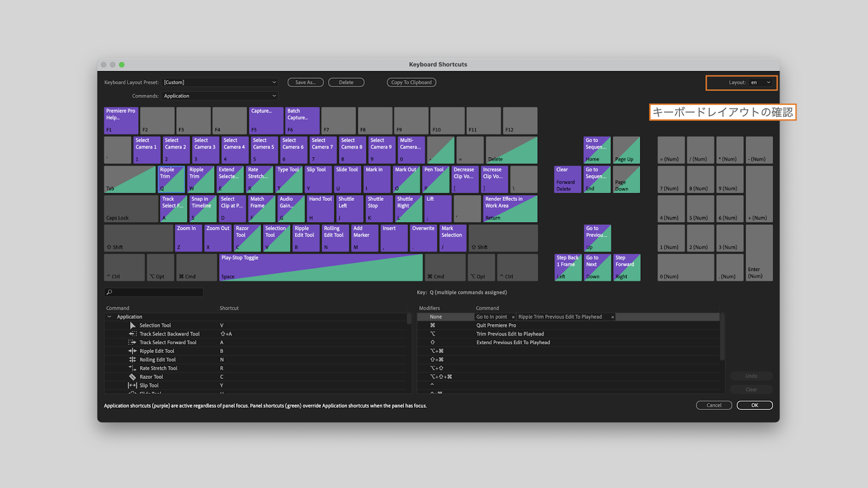Screen dimensions: 868x488
Task: Select the Step Back 1 Frame key
Action: pos(568,267)
